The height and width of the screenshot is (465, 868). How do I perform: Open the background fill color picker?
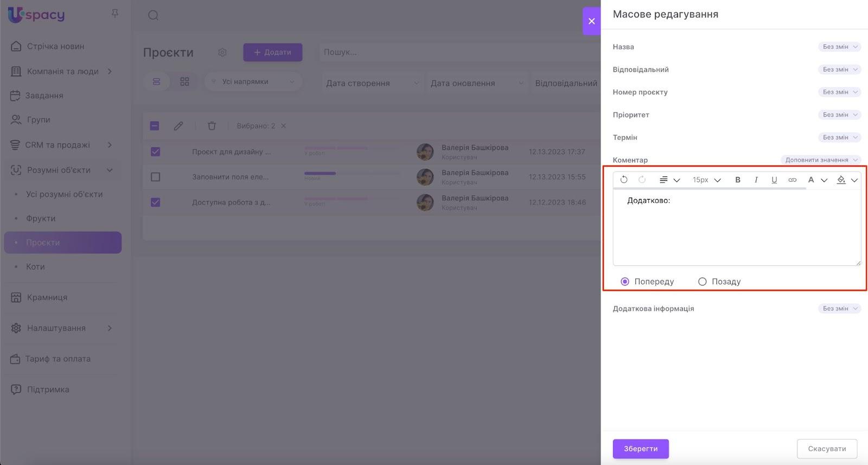847,180
